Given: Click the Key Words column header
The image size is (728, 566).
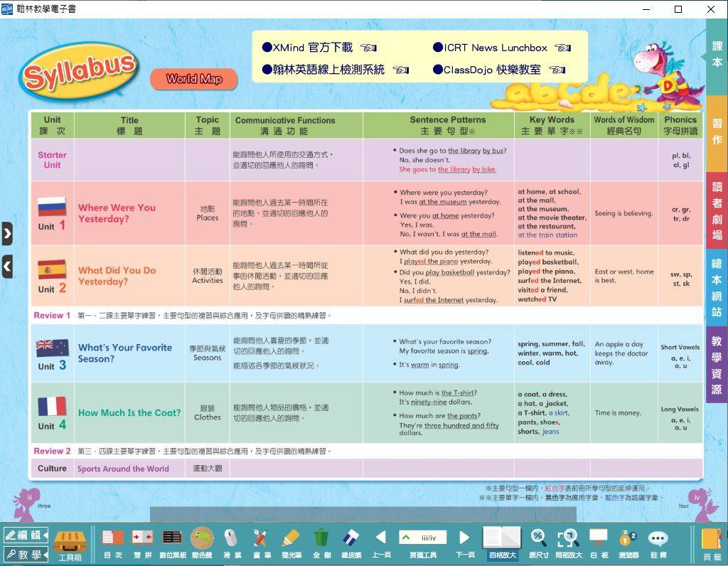Looking at the screenshot, I should coord(552,125).
